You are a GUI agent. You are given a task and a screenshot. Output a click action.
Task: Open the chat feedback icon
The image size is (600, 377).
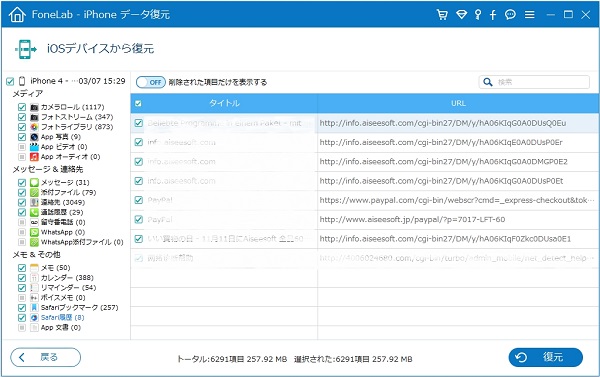[x=510, y=15]
